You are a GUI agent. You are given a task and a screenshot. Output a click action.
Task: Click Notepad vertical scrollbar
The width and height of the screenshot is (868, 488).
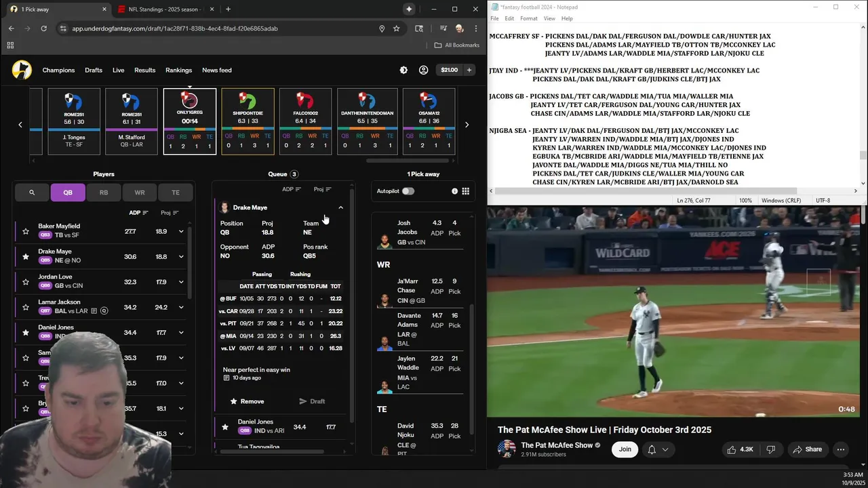point(863,156)
